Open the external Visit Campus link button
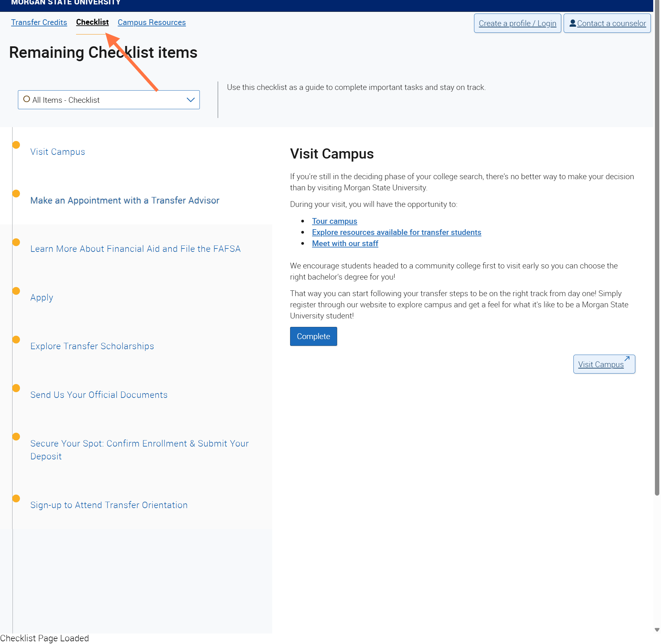Screen dimensions: 661x644 tap(604, 364)
